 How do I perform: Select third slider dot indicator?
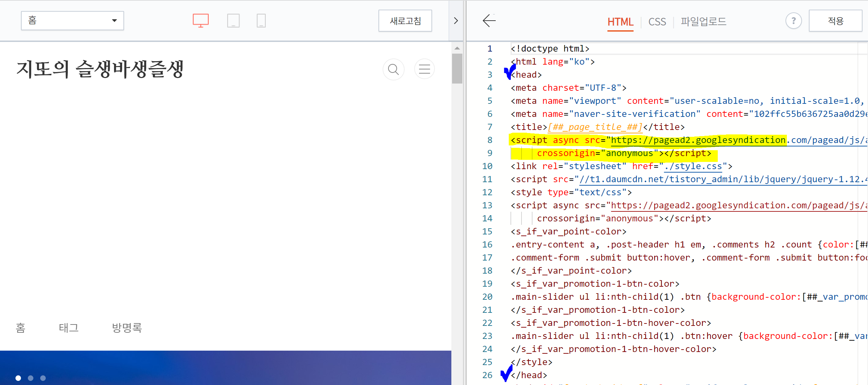(x=43, y=378)
